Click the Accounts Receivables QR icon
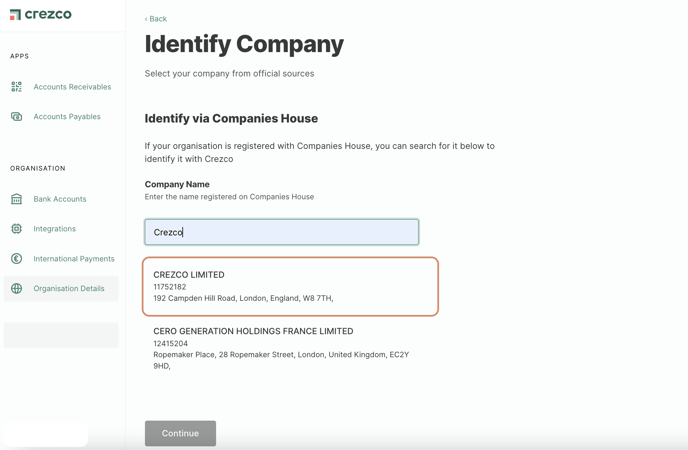The width and height of the screenshot is (688, 450). click(16, 86)
